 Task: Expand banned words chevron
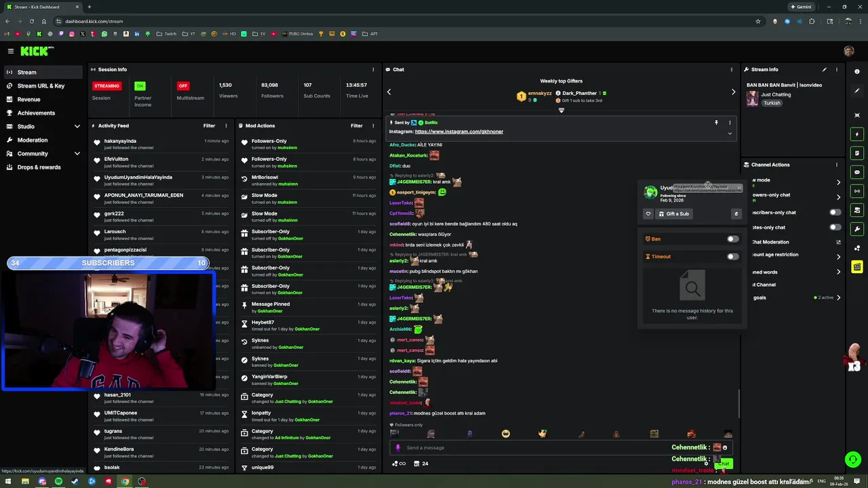point(838,272)
